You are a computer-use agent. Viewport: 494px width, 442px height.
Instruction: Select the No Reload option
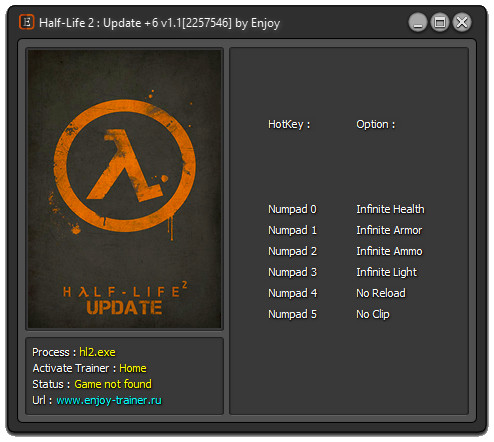tap(381, 293)
